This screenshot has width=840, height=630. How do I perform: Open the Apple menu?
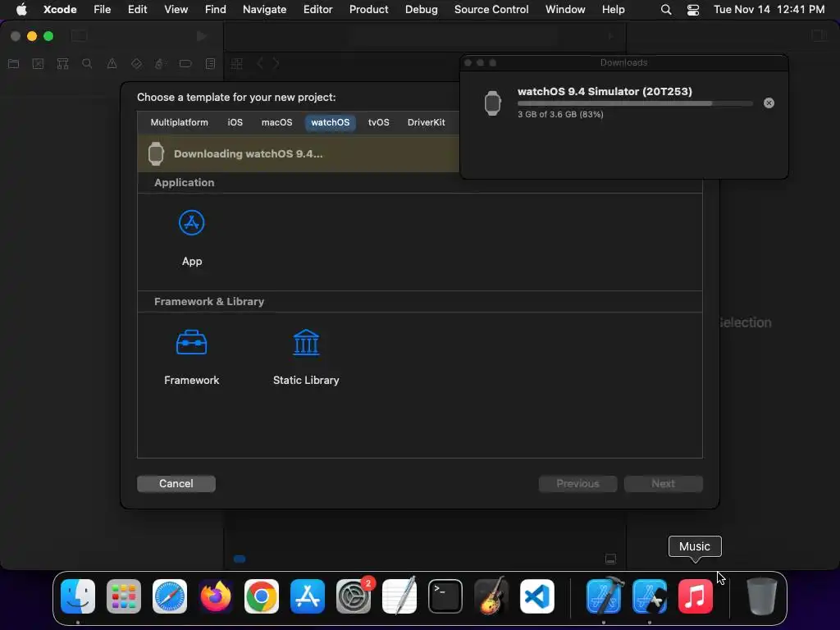[21, 9]
